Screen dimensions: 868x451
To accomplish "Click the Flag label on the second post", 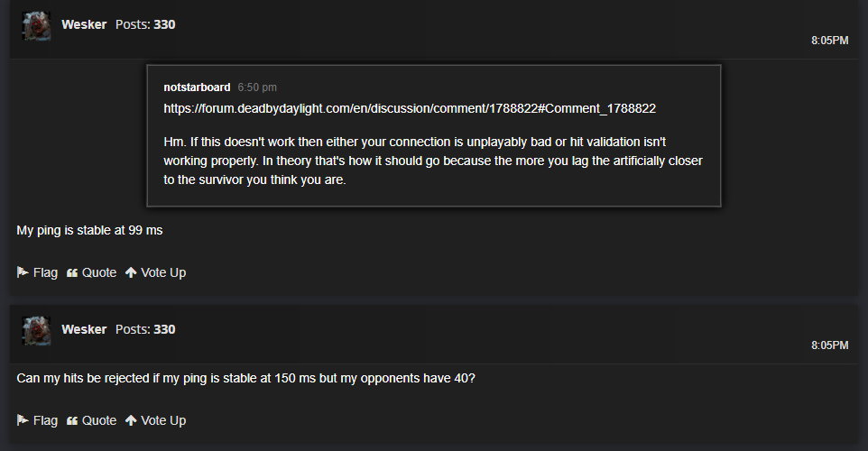I will click(x=45, y=420).
